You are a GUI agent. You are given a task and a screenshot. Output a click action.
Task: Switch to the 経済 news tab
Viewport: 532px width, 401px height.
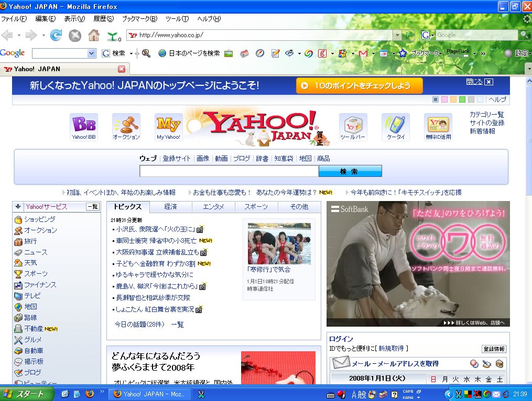pyautogui.click(x=171, y=207)
